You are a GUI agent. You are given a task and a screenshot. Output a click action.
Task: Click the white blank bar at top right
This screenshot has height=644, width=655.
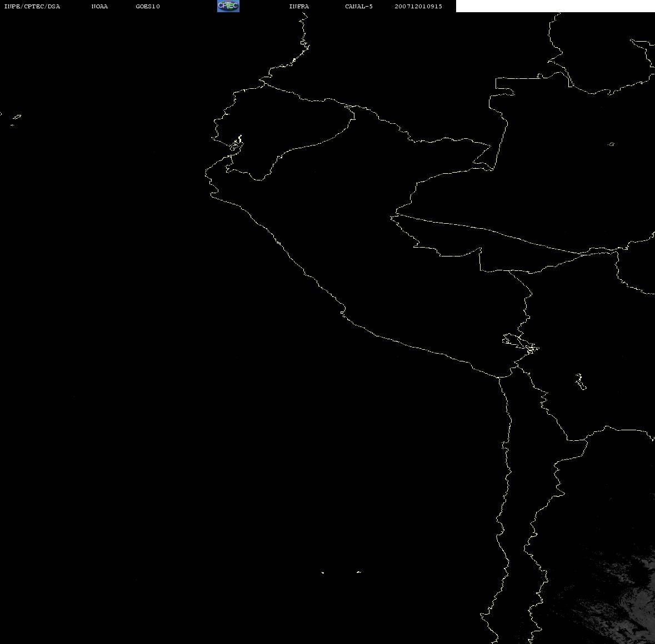[554, 6]
